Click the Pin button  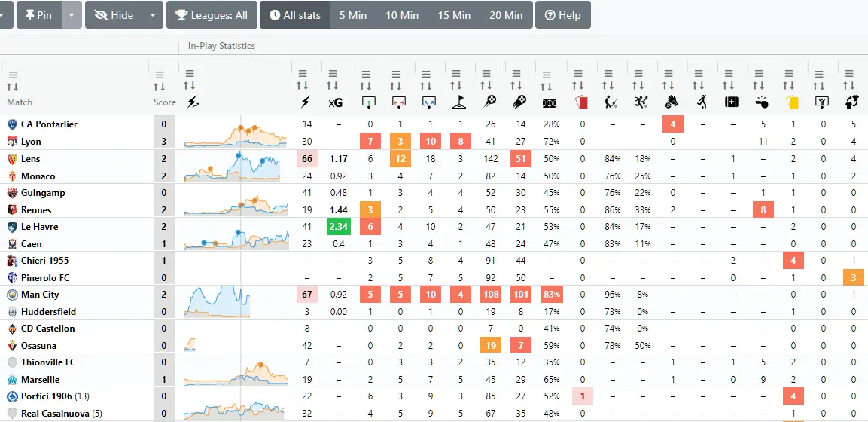tap(38, 15)
